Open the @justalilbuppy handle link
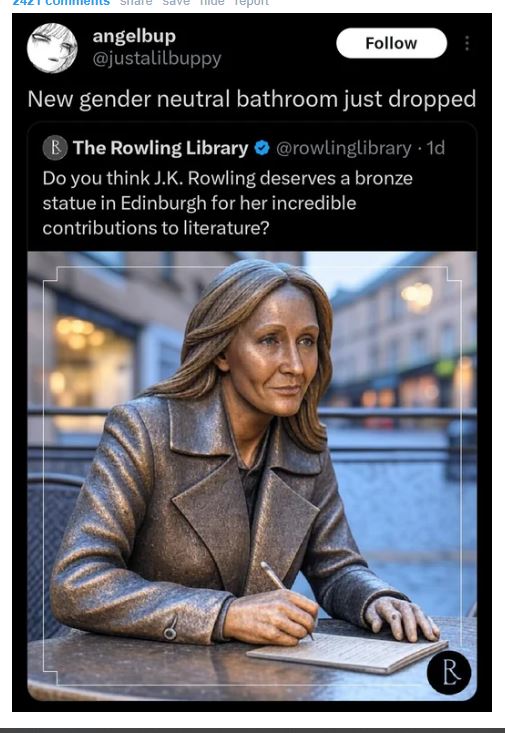The height and width of the screenshot is (733, 505). point(157,59)
